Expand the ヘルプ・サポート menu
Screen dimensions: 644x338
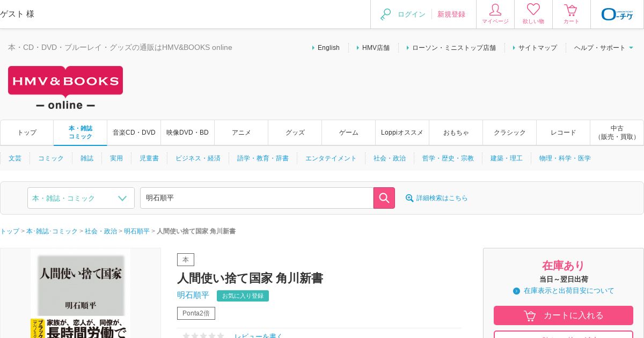604,48
